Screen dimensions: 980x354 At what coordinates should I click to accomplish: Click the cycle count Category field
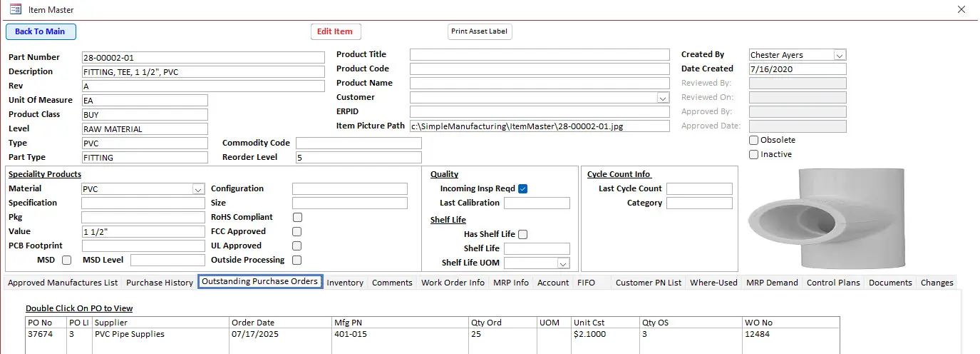pyautogui.click(x=699, y=203)
